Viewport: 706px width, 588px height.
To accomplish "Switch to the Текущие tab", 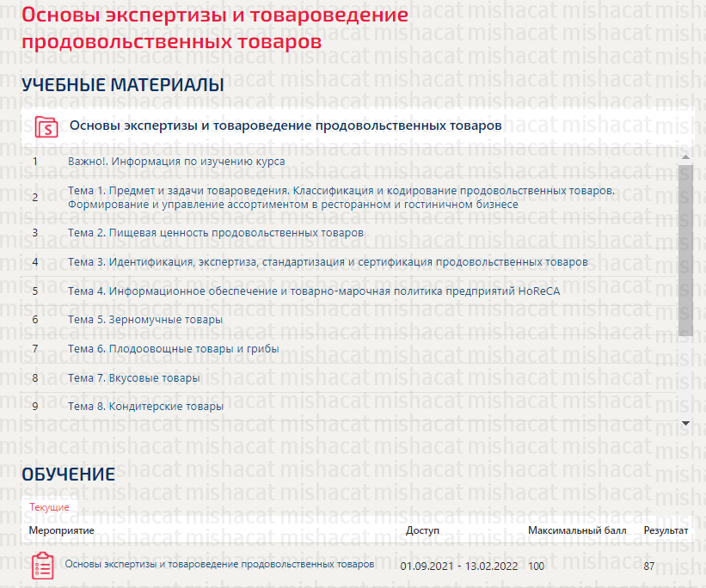I will (x=49, y=507).
